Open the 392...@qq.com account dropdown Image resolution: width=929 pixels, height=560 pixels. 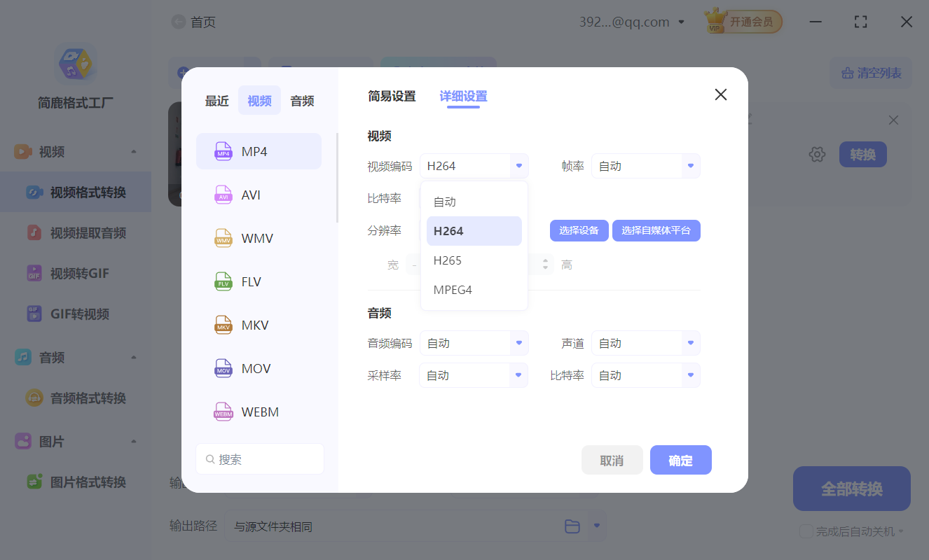[633, 22]
